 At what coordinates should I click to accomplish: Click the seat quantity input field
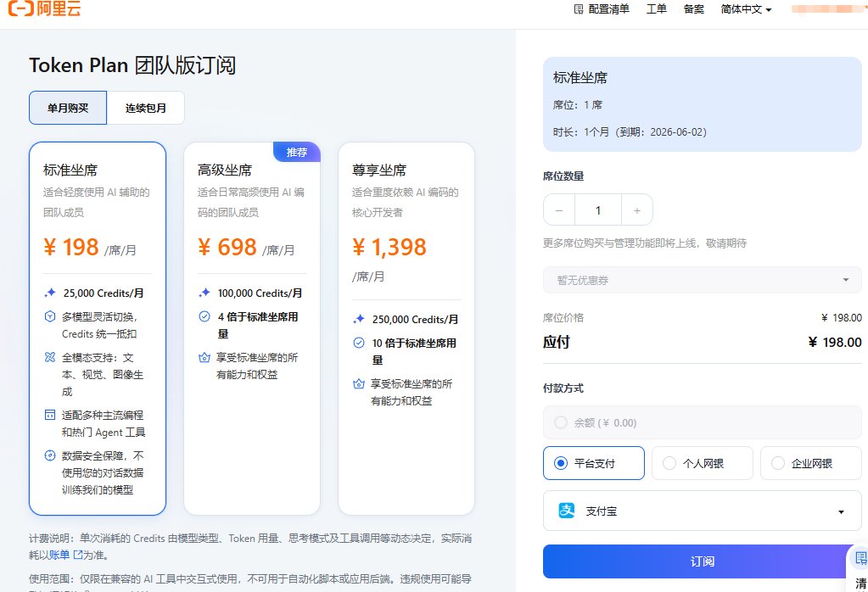click(598, 210)
